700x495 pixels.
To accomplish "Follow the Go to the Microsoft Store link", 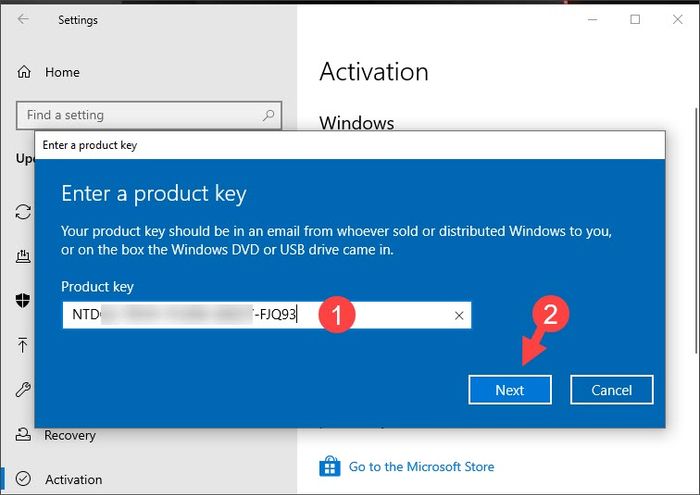I will coord(421,467).
